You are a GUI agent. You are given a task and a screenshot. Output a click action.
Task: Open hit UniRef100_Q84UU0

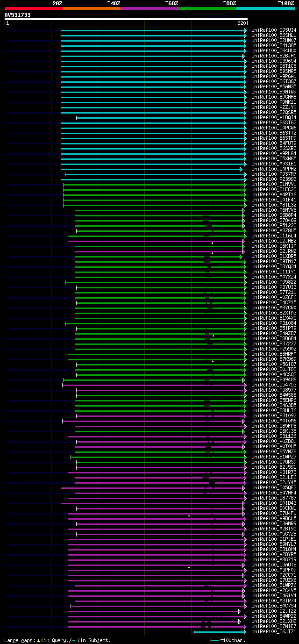[274, 50]
